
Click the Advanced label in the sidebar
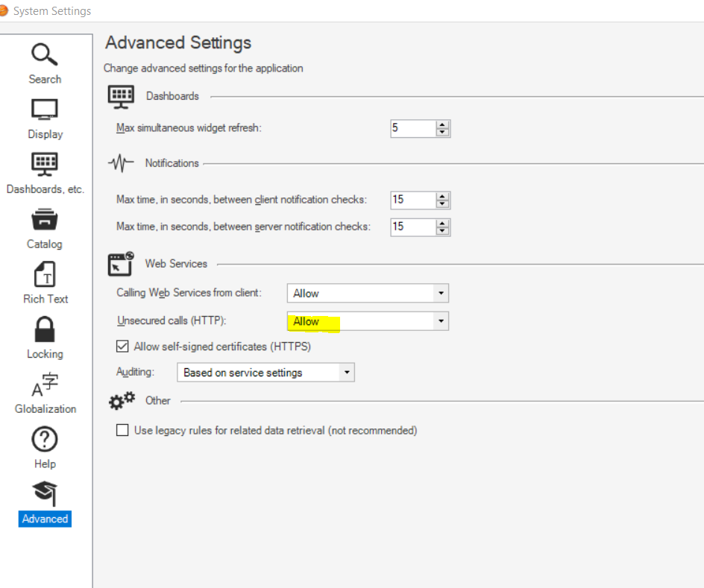[x=45, y=519]
